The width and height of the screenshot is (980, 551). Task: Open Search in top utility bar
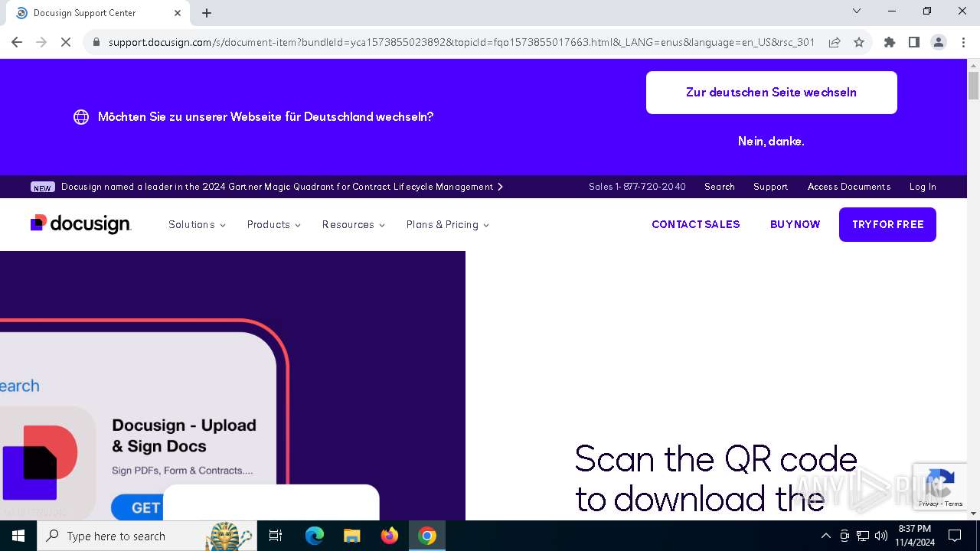coord(720,187)
